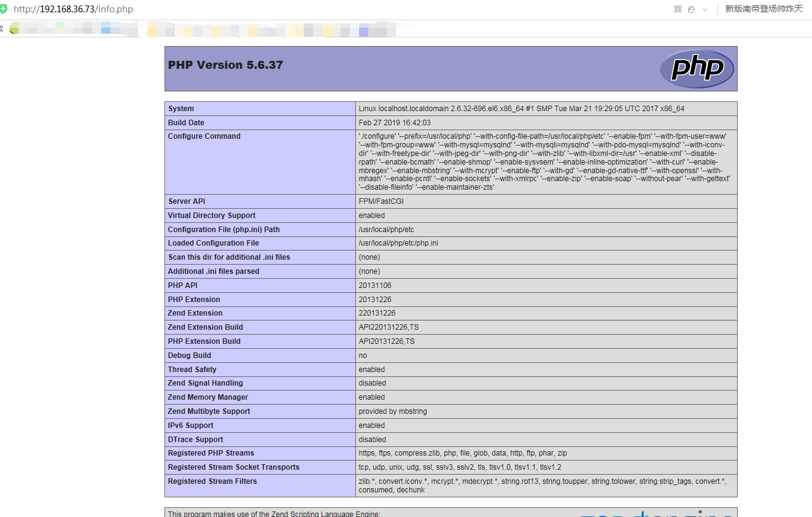Click the 'Additional .ini files parsed' label
This screenshot has height=517, width=812.
pos(214,271)
